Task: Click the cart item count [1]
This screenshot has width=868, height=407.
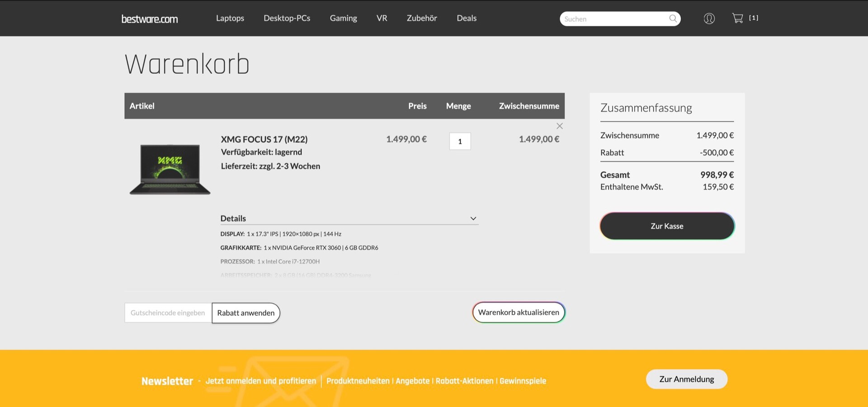Action: click(754, 18)
